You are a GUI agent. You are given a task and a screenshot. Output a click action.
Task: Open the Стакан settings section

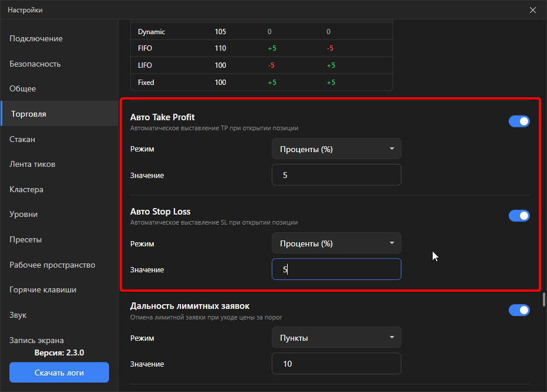(x=60, y=139)
